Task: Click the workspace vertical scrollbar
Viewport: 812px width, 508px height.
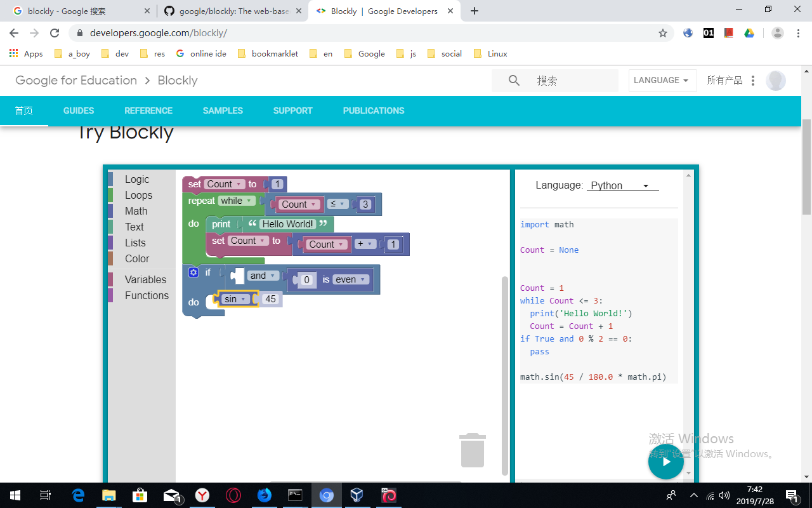Action: click(x=505, y=375)
